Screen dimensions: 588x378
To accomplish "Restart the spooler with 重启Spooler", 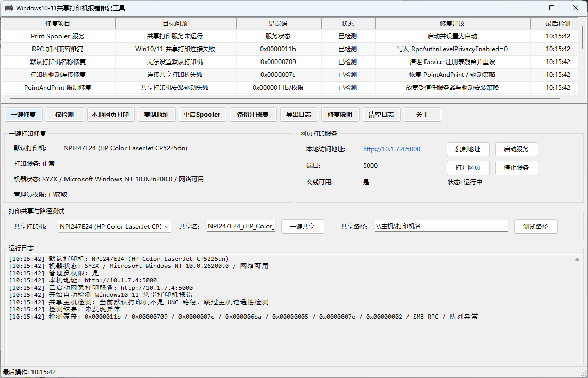I will (x=202, y=115).
